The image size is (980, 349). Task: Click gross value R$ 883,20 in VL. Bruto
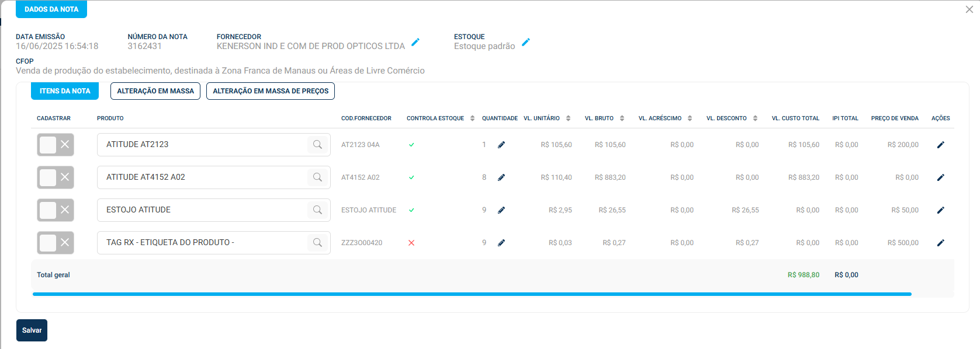tap(610, 177)
